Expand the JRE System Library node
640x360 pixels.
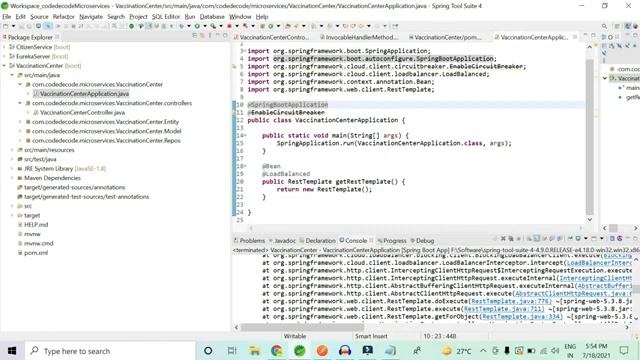click(12, 169)
